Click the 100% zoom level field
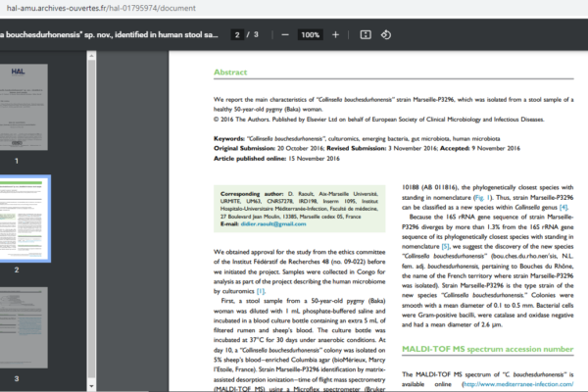The height and width of the screenshot is (392, 588). point(310,35)
